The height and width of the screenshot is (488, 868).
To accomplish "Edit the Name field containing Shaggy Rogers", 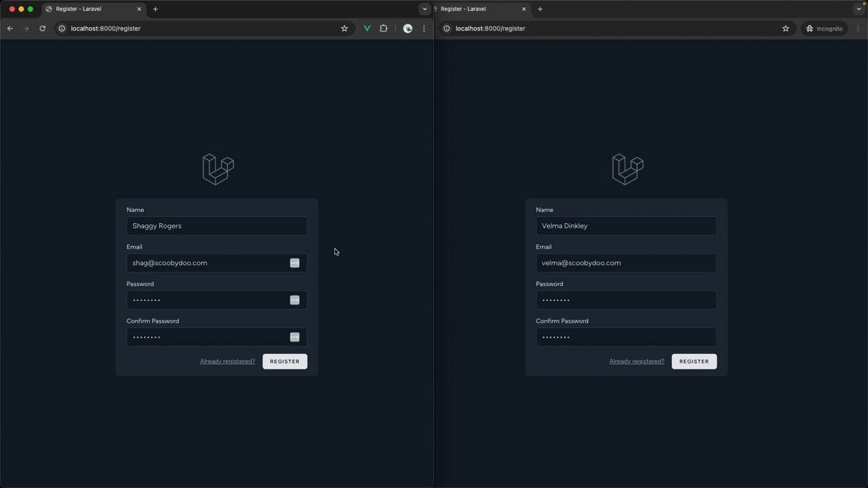I will [x=217, y=226].
